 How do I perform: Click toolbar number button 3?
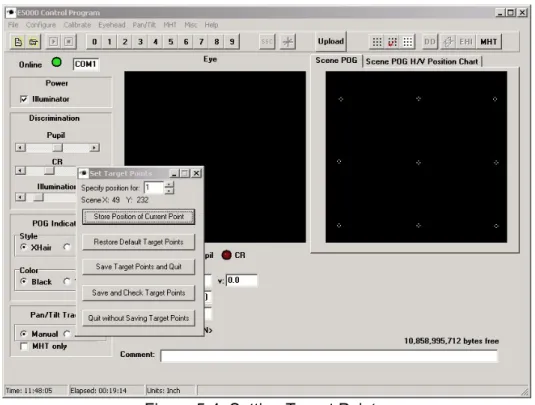click(140, 42)
